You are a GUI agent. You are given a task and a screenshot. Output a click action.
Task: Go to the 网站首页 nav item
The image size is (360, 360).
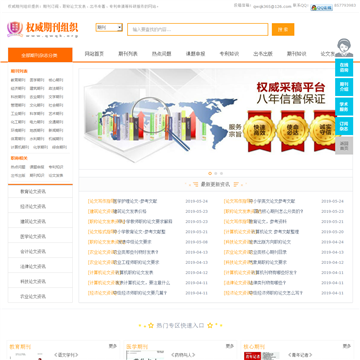click(x=94, y=54)
